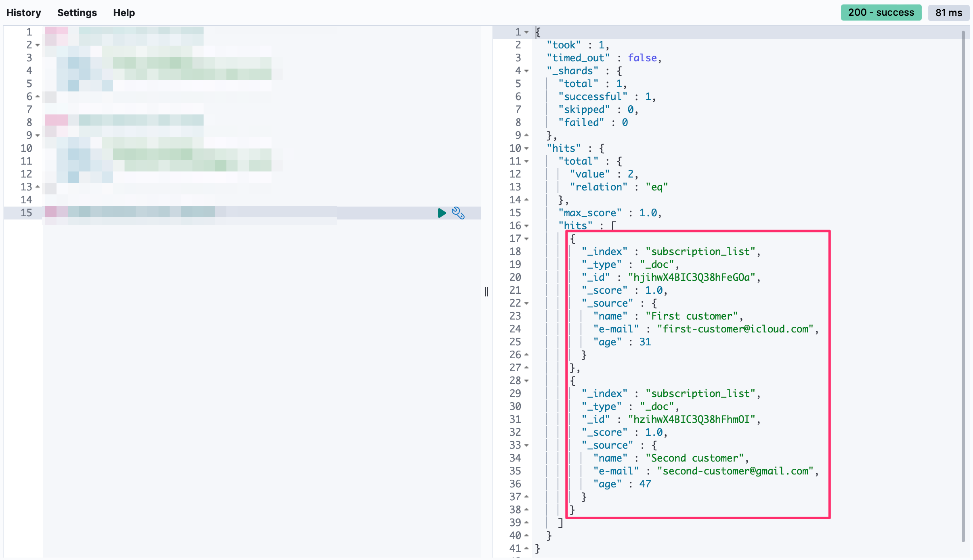Image resolution: width=973 pixels, height=560 pixels.
Task: Click the green send request play icon
Action: pos(442,213)
